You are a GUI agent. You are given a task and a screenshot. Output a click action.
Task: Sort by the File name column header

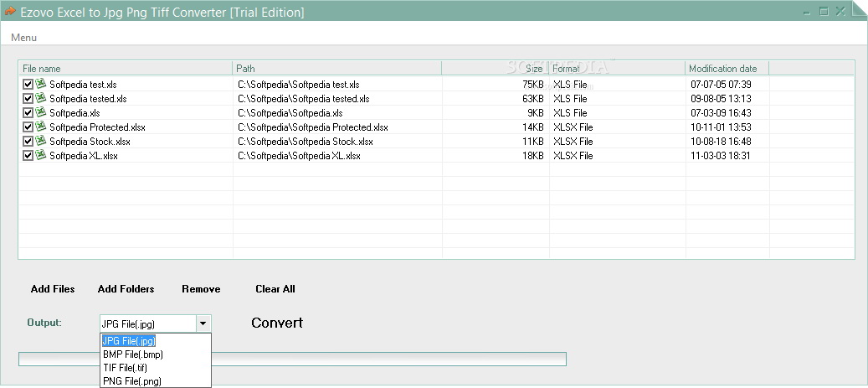pos(126,68)
